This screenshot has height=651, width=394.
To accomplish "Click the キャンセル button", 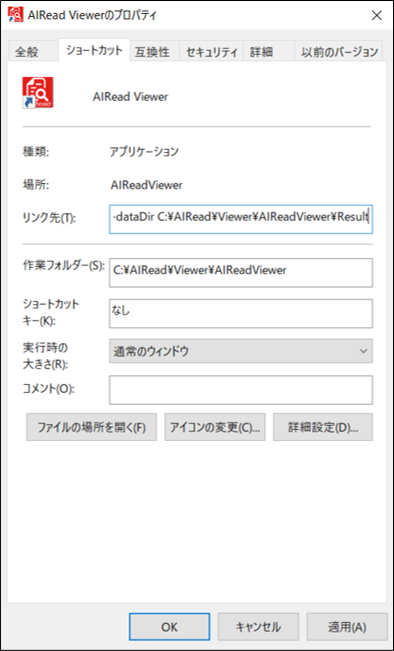I will point(258,627).
